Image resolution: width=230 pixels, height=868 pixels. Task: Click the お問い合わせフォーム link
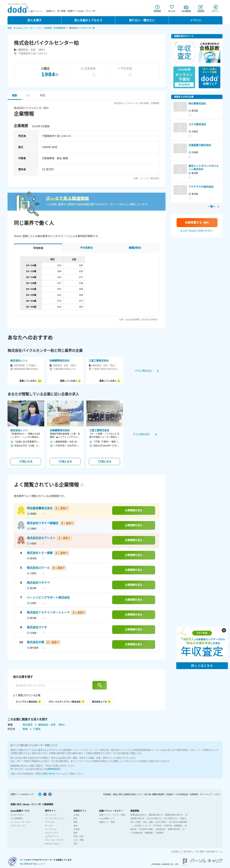(53, 774)
